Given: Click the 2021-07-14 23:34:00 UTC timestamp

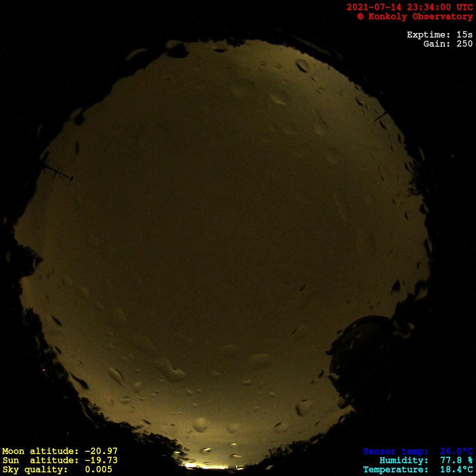Looking at the screenshot, I should point(410,7).
